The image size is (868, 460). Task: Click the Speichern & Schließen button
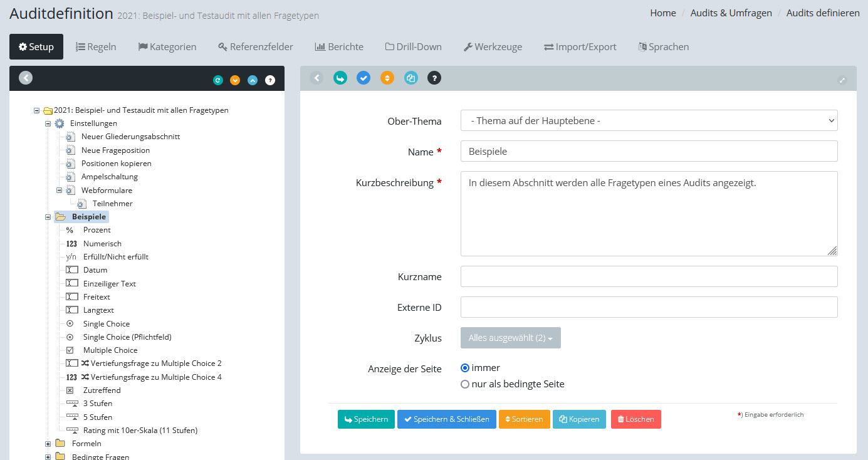point(446,419)
